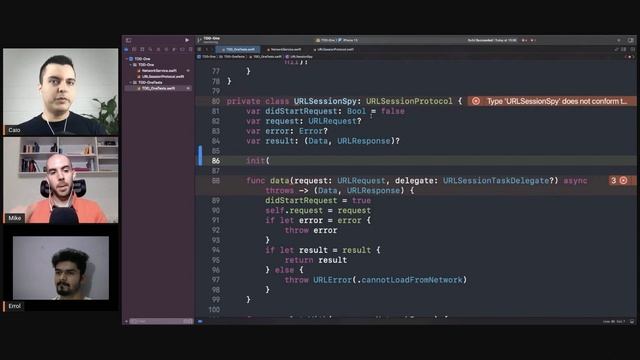640x360 pixels.
Task: Select the TDD-One project root
Action: click(x=142, y=59)
